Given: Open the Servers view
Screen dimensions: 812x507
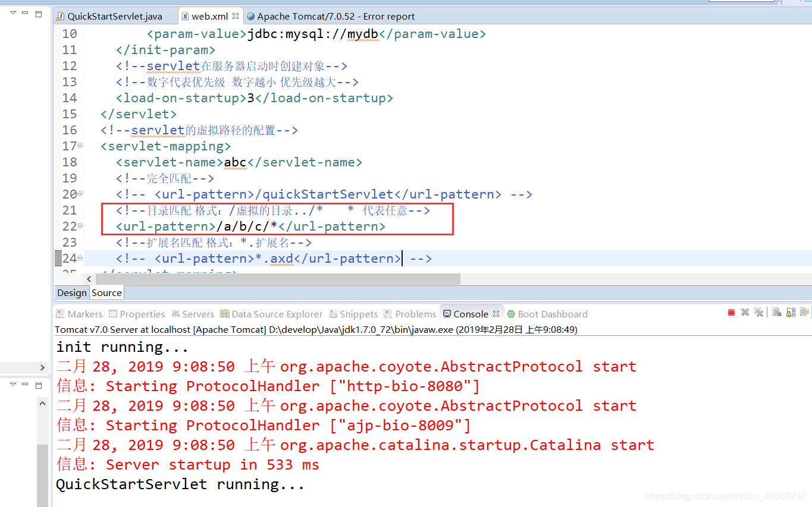Looking at the screenshot, I should click(x=193, y=314).
